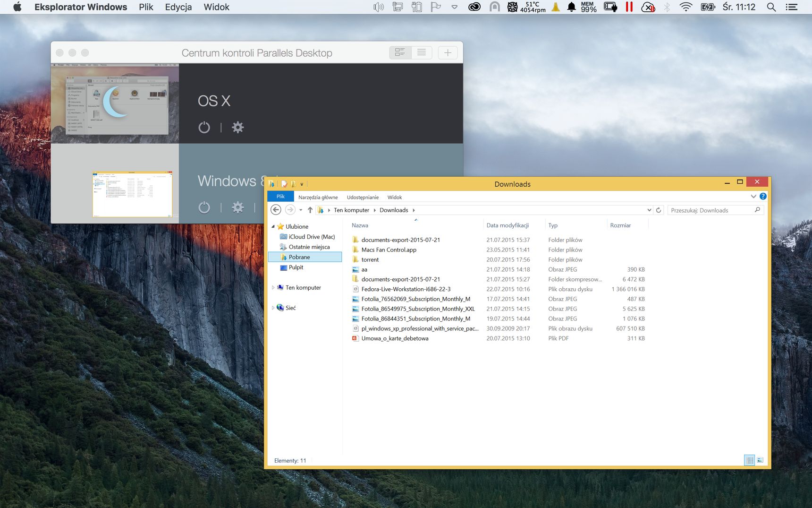This screenshot has width=812, height=508.
Task: Click the Windows 8 power icon in Parallels
Action: (204, 207)
